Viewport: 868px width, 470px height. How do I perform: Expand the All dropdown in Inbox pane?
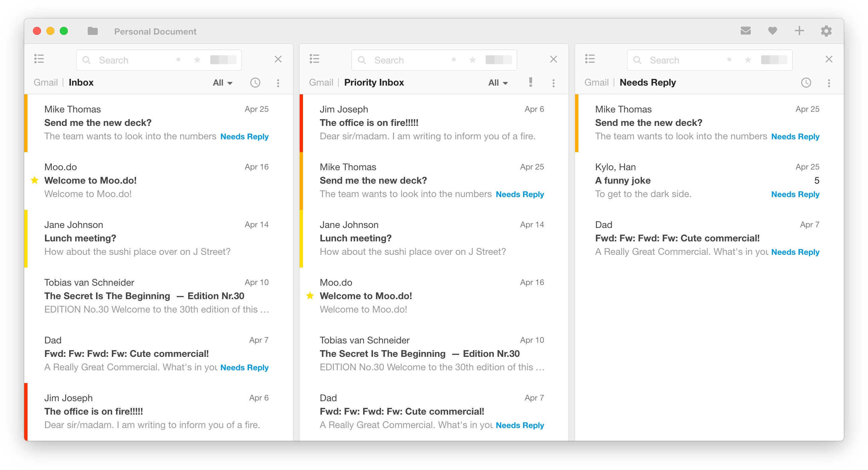click(x=222, y=83)
